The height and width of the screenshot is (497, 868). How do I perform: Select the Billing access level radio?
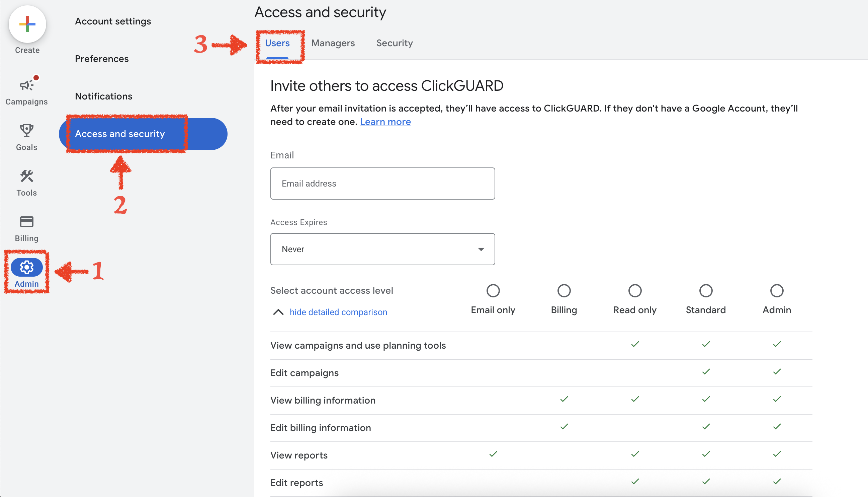(564, 291)
